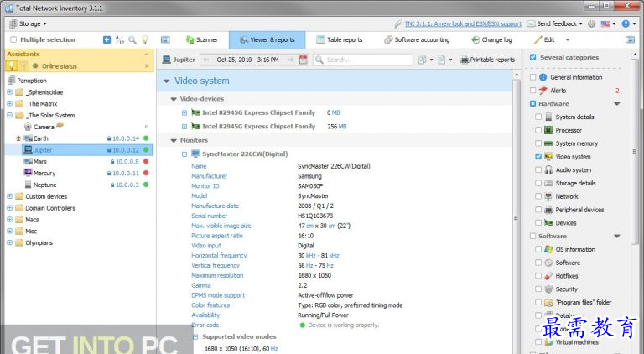Switch to the Scanner tab
The image size is (644, 354).
pos(202,39)
